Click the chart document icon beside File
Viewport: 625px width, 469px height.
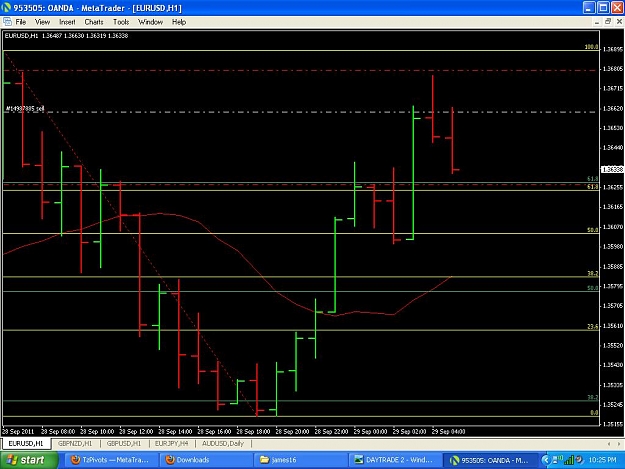point(7,22)
